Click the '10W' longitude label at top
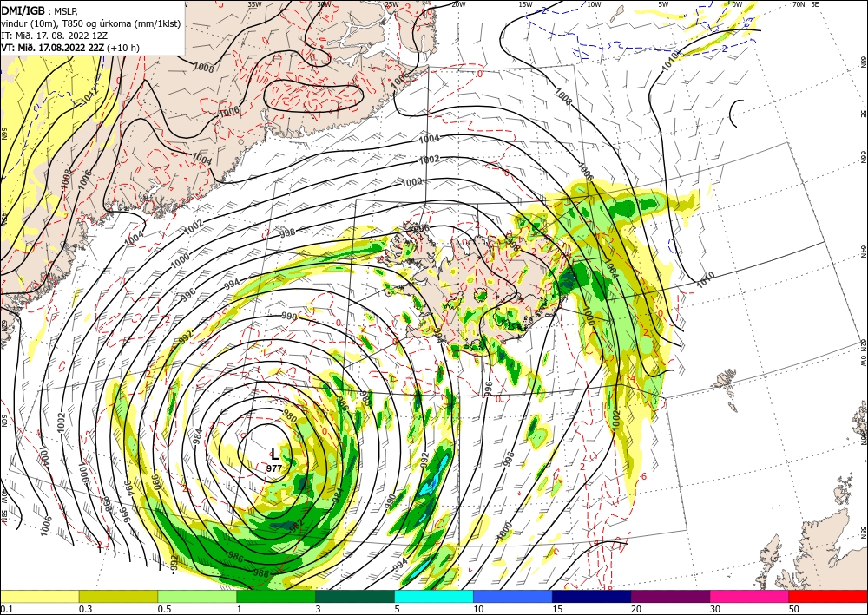 (x=594, y=4)
